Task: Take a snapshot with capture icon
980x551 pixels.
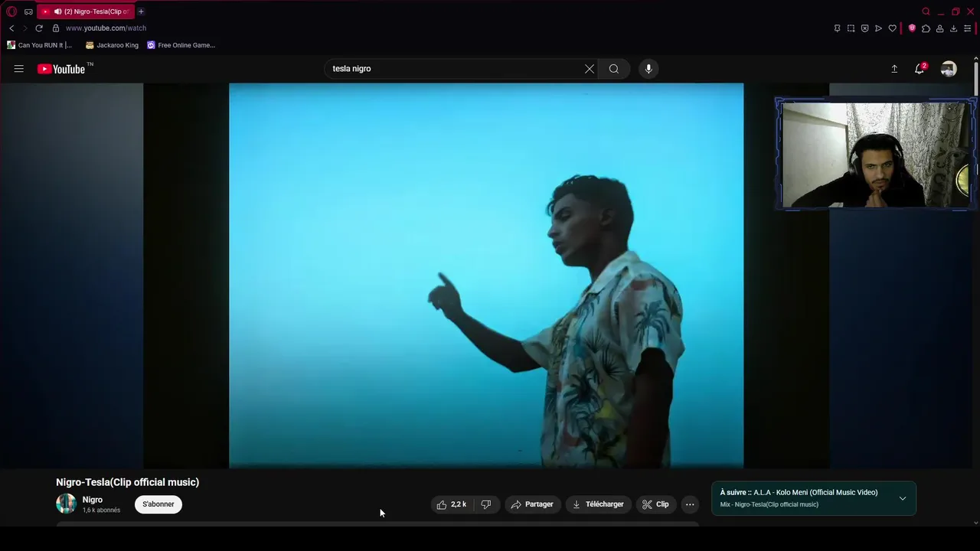Action: pyautogui.click(x=851, y=28)
